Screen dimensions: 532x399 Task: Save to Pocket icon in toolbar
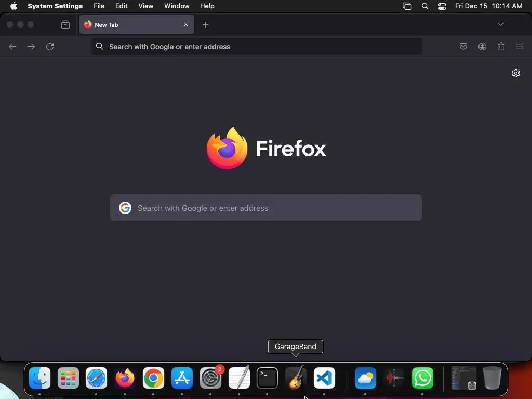463,46
